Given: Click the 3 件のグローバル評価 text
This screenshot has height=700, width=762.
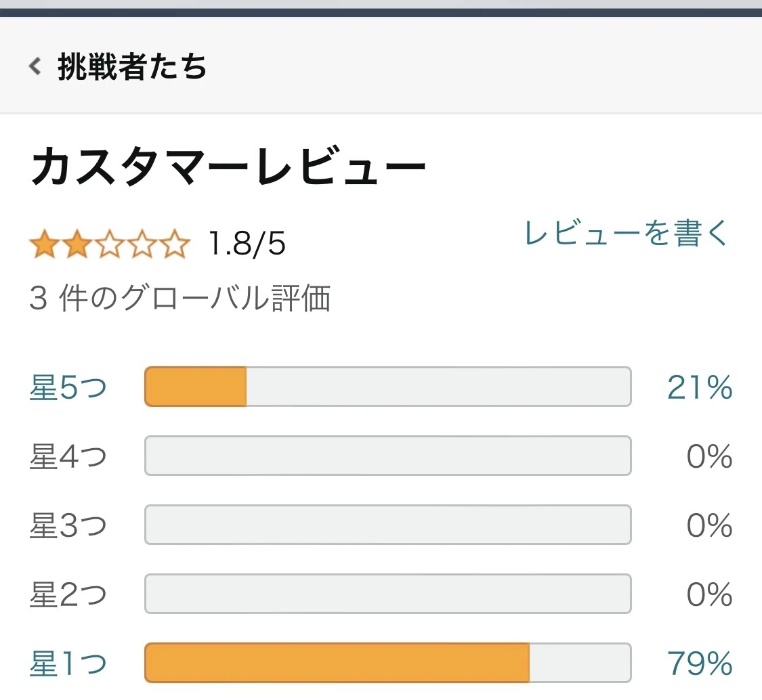Looking at the screenshot, I should [x=180, y=298].
